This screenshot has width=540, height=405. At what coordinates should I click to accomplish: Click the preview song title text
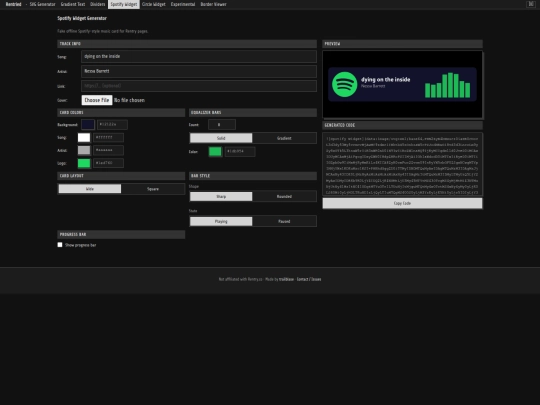point(385,80)
